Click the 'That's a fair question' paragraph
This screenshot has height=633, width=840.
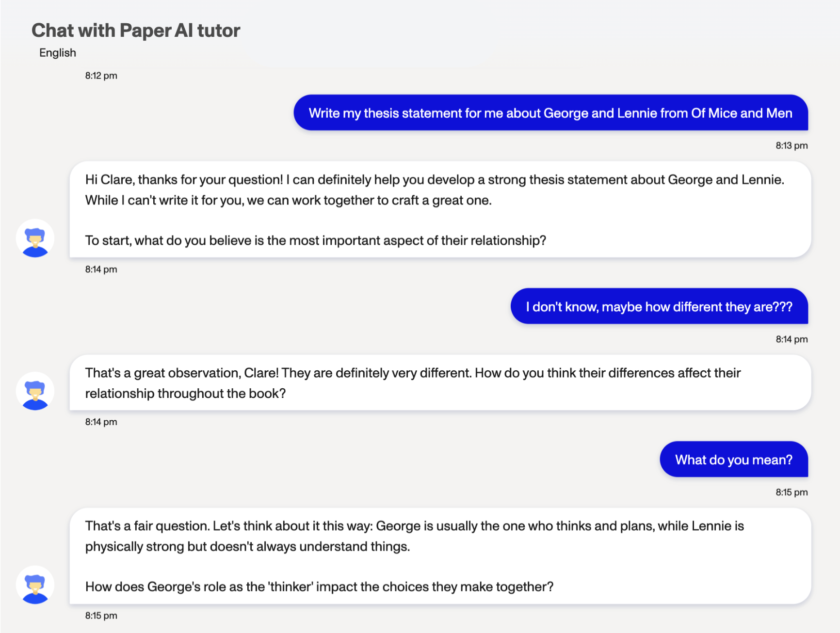coord(414,536)
